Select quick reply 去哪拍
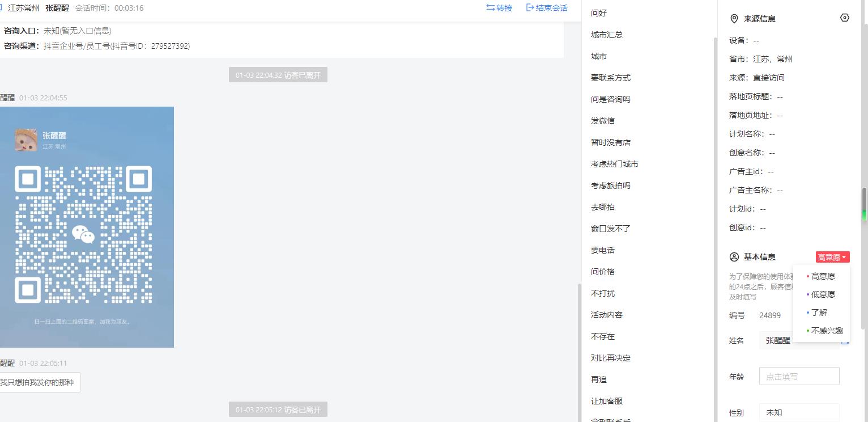Image resolution: width=868 pixels, height=422 pixels. pyautogui.click(x=603, y=207)
